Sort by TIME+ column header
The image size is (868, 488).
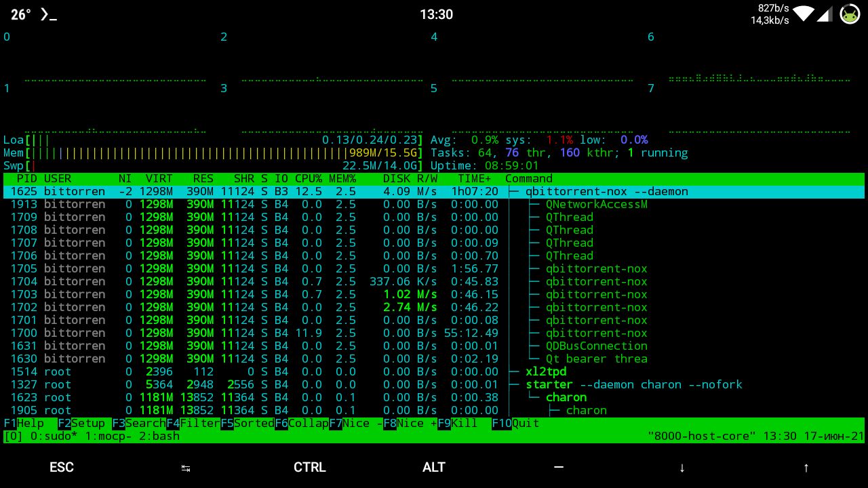tap(475, 178)
